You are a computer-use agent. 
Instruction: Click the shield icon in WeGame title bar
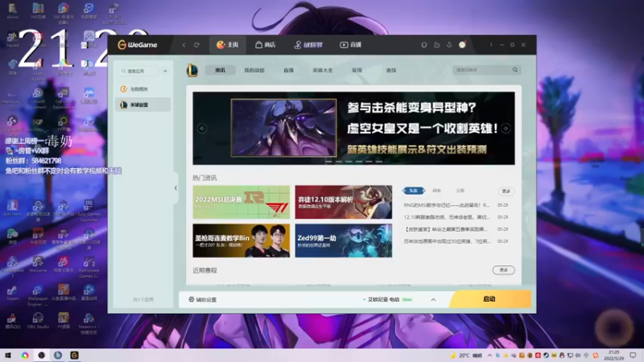click(x=424, y=45)
